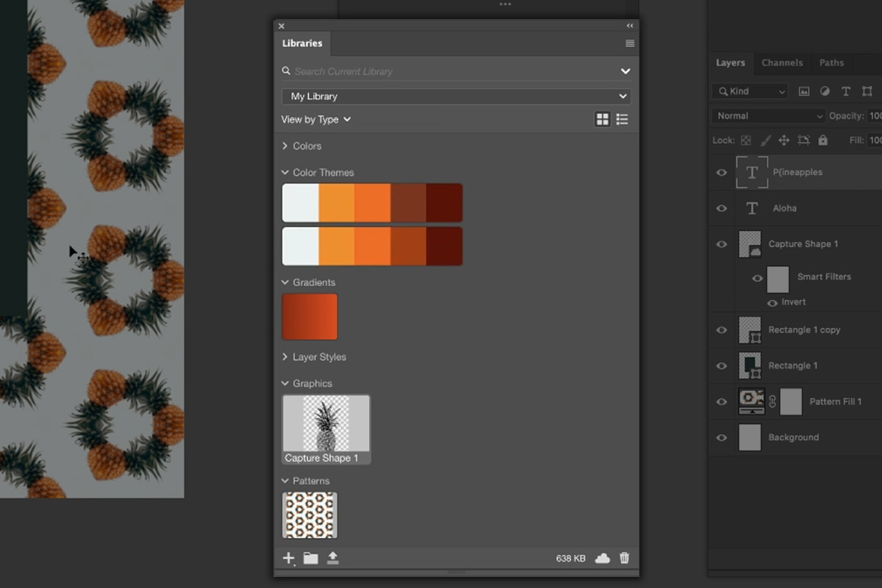882x588 pixels.
Task: Switch to the Channels tab
Action: (781, 63)
